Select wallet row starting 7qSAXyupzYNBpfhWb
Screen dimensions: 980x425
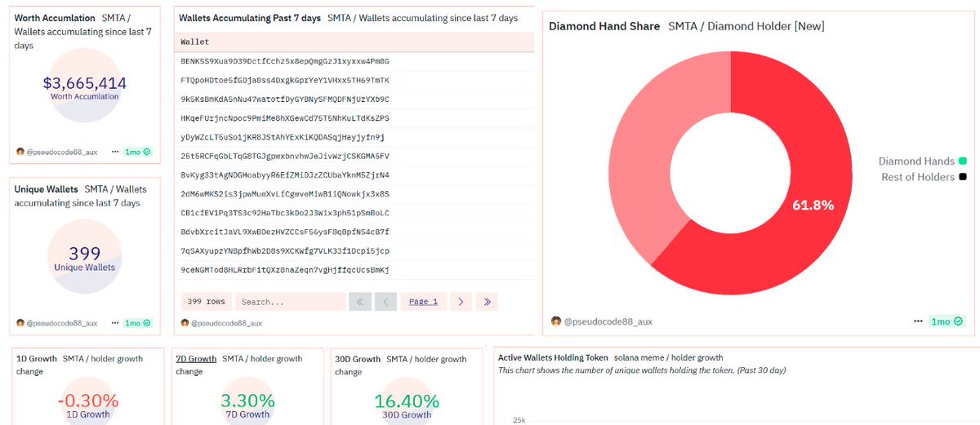pos(354,251)
